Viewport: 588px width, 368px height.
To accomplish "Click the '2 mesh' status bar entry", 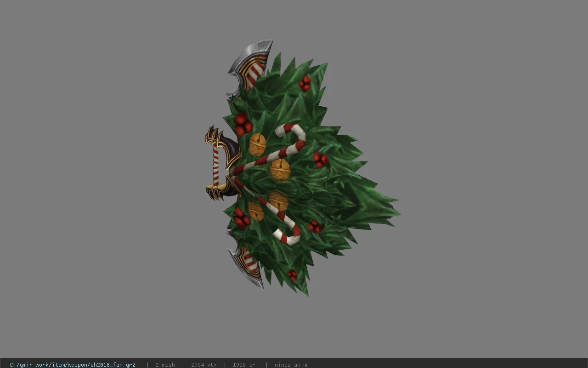I will point(165,365).
